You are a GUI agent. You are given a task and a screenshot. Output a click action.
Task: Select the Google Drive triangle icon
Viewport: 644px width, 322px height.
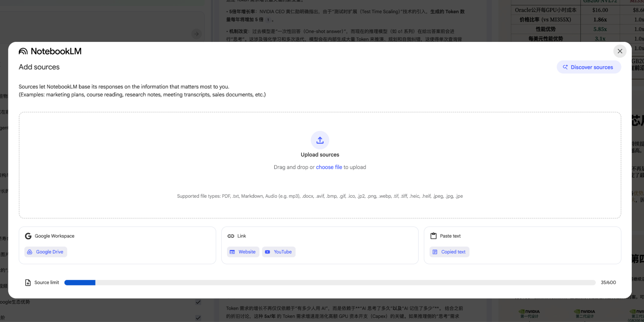[30, 252]
